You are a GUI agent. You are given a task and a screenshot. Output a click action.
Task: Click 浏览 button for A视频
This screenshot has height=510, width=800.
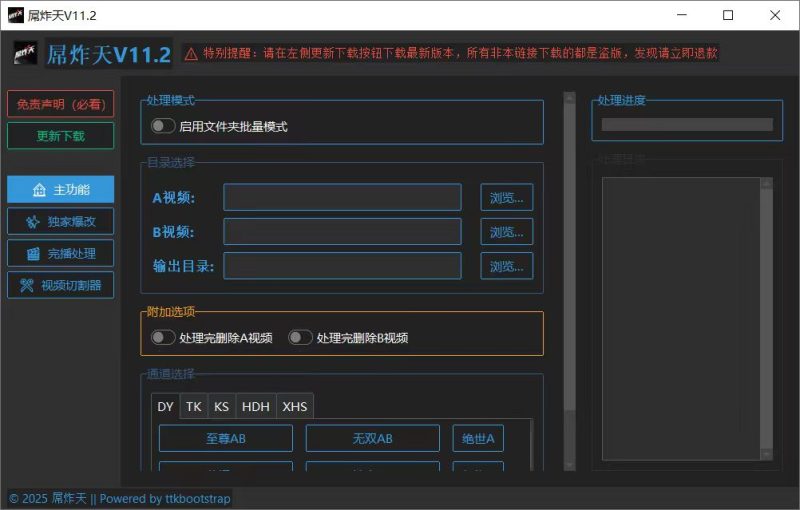[x=506, y=198]
